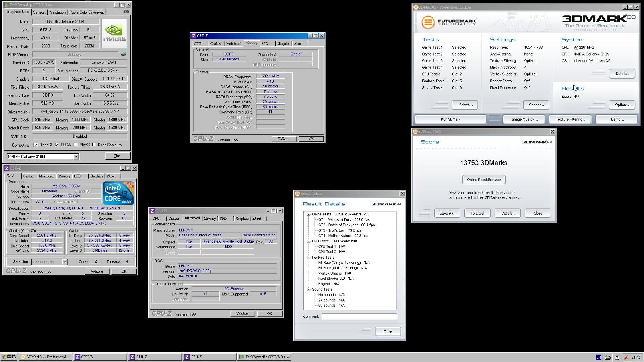Toggle the OpenCL checkbox
Viewport: 644px width, 362px height.
click(x=35, y=145)
